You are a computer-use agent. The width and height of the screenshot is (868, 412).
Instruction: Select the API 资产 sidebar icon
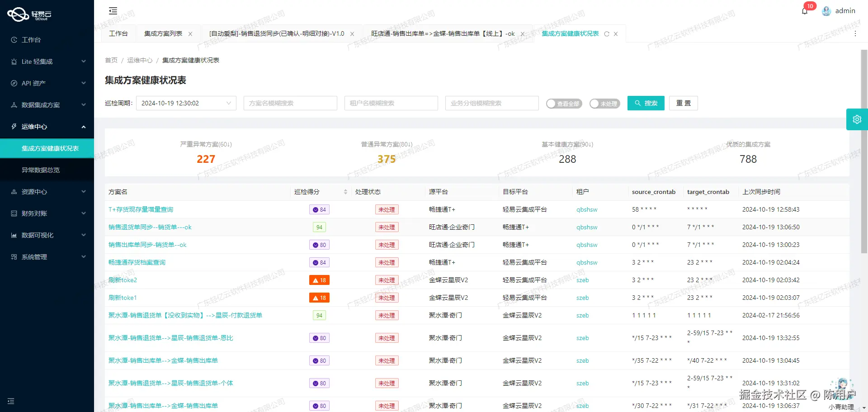pos(14,83)
